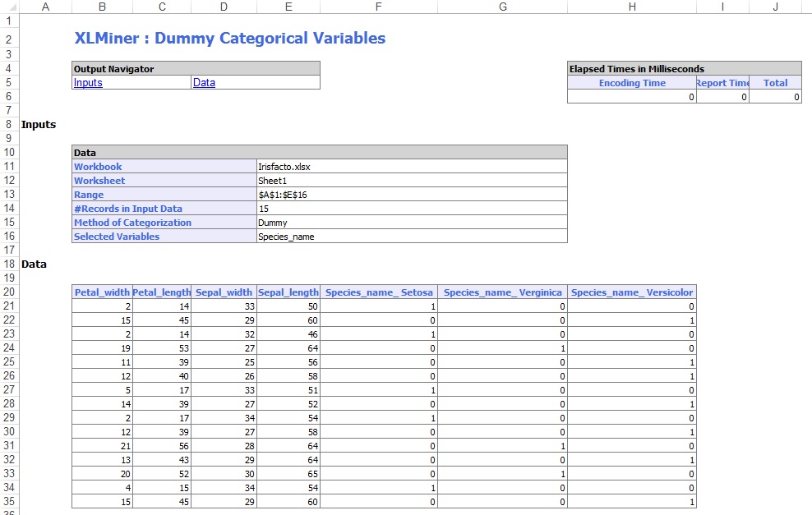
Task: Select the Method of Categorization label
Action: coord(132,223)
